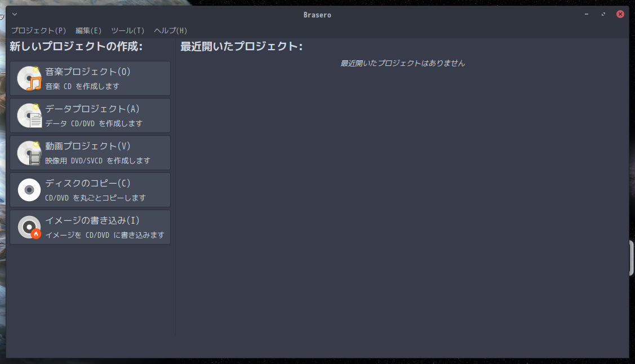The height and width of the screenshot is (364, 635).
Task: Maximize the Brasero window
Action: click(x=603, y=14)
